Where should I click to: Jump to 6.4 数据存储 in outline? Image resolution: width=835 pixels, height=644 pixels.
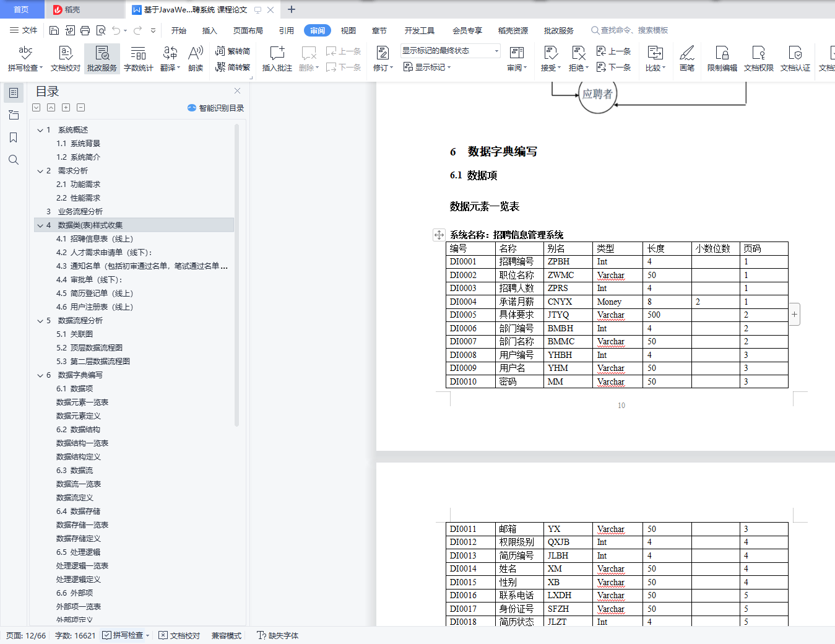78,511
